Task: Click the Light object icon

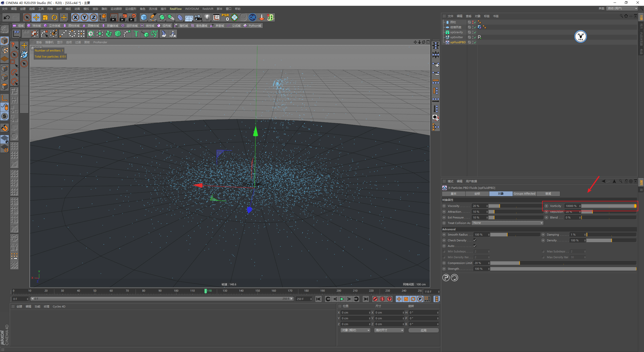Action: 207,17
